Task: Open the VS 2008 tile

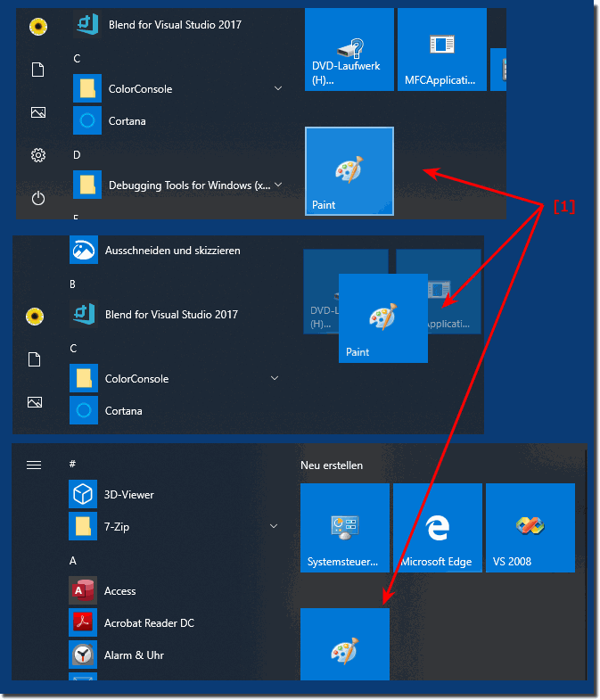Action: [530, 528]
